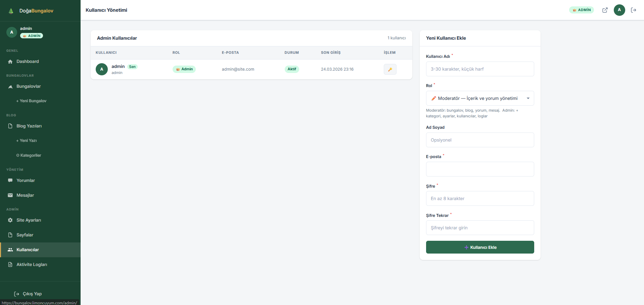Open Sayfalar in sidebar
The height and width of the screenshot is (305, 644).
point(25,235)
